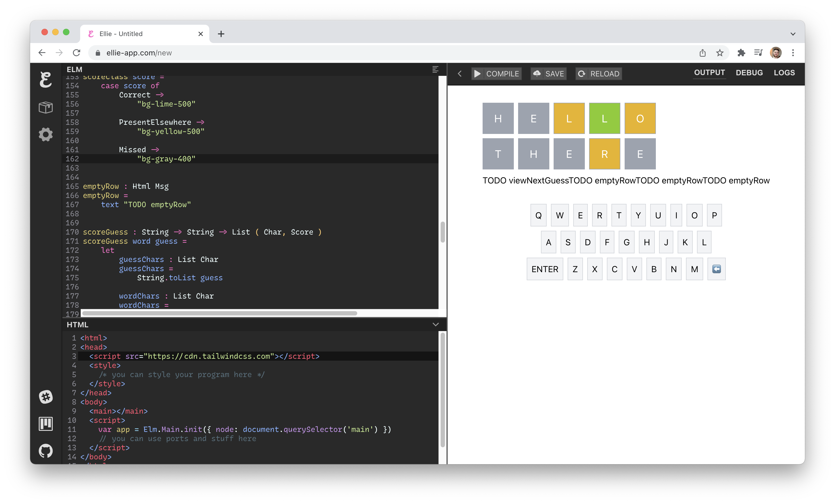
Task: Reload the browser page
Action: pyautogui.click(x=77, y=53)
